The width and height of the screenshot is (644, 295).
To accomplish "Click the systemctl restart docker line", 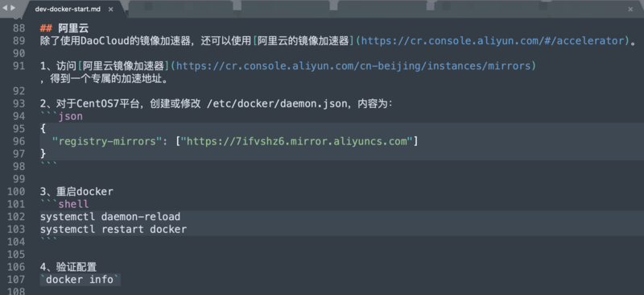I will [114, 229].
